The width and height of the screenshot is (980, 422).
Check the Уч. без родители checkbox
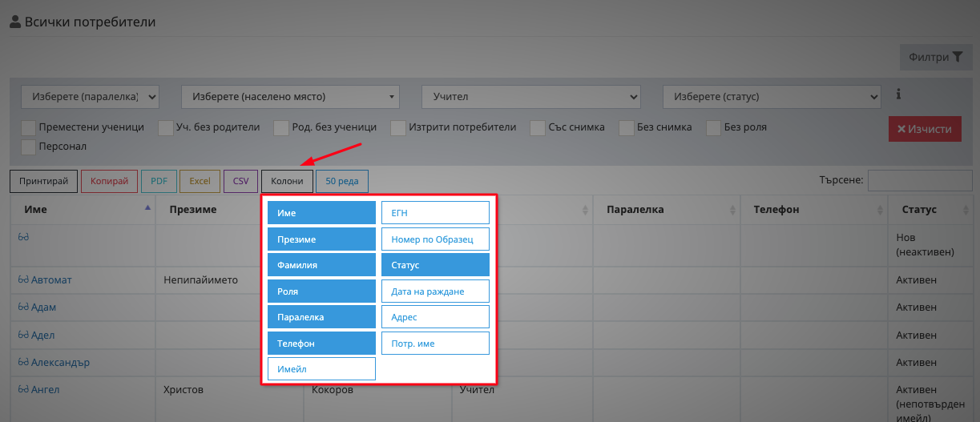[166, 127]
